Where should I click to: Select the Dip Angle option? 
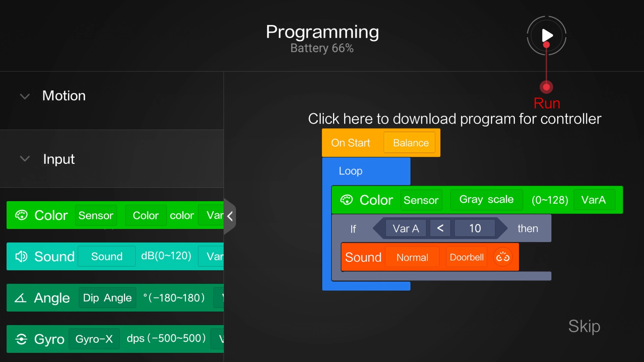(107, 298)
